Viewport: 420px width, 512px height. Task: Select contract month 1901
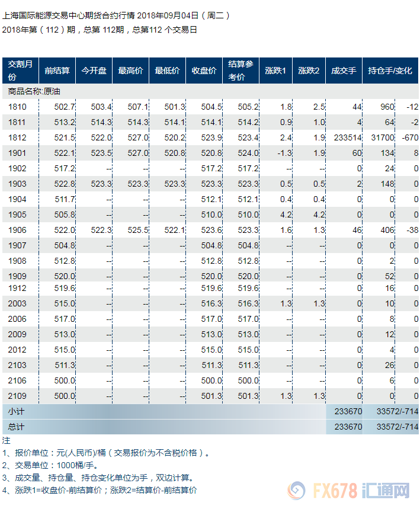point(17,153)
